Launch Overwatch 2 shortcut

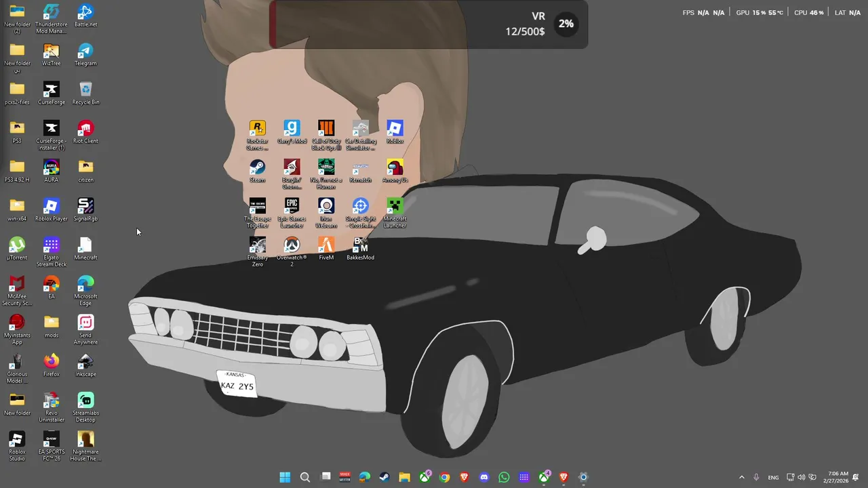[292, 252]
